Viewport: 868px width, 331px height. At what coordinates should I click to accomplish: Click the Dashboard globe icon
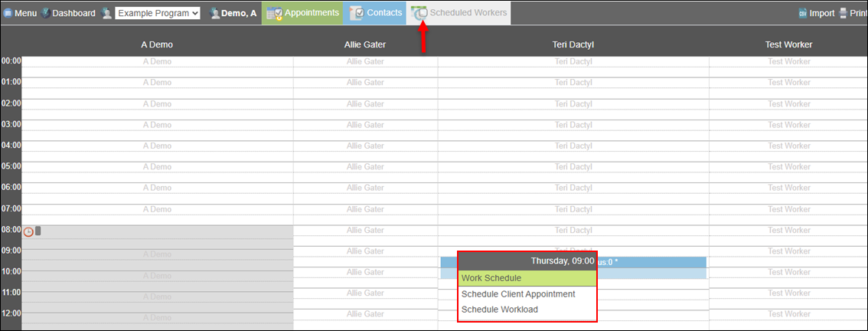[45, 13]
